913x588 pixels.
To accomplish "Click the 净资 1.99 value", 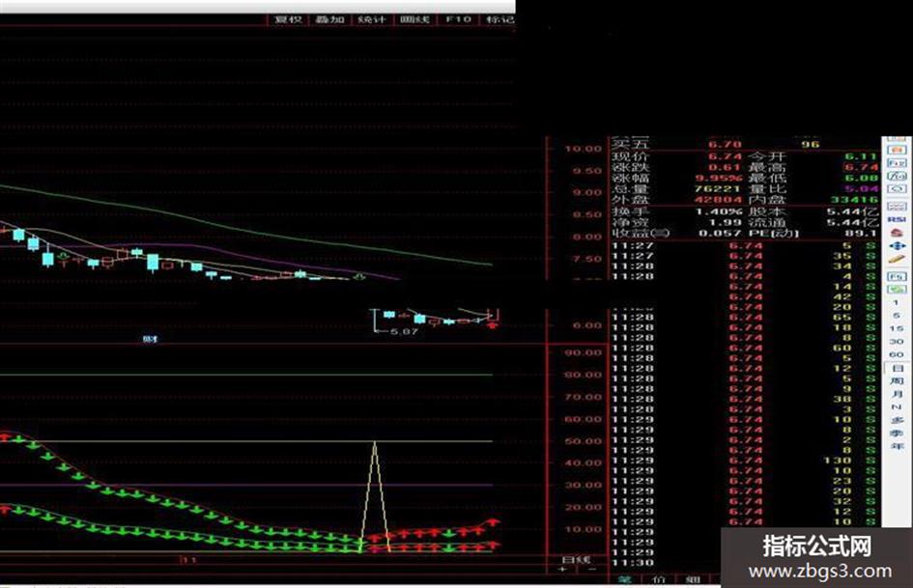I will tap(725, 222).
